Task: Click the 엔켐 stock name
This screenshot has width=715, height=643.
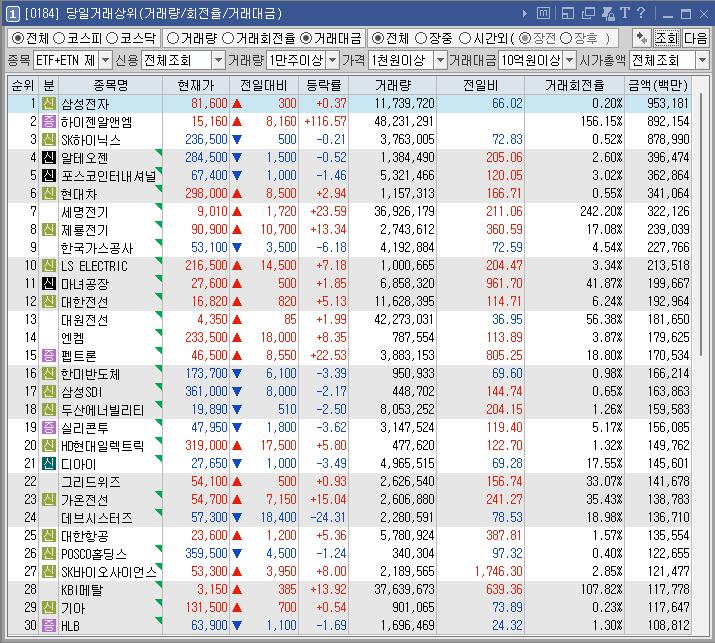Action: 73,337
